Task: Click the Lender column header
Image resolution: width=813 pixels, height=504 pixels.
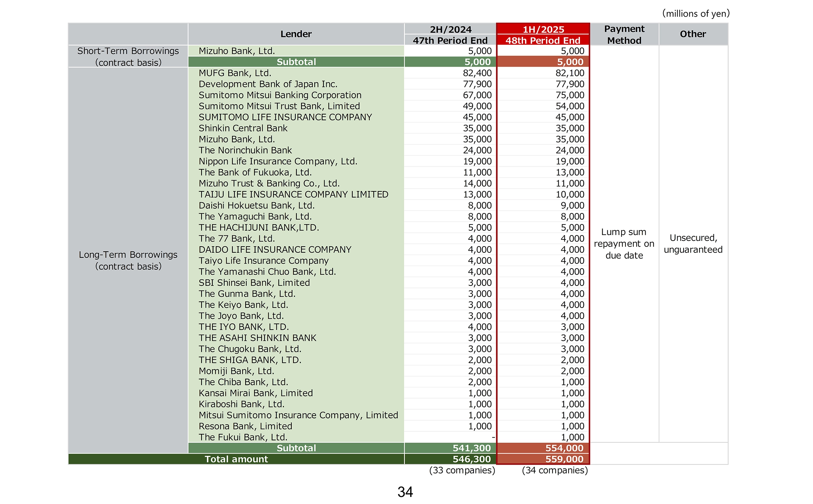Action: point(296,34)
